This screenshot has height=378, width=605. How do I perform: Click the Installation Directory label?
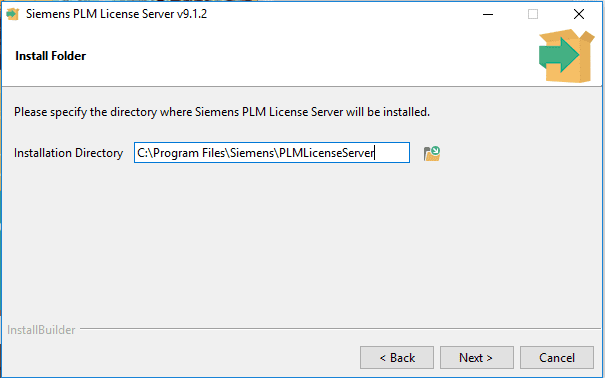(68, 153)
